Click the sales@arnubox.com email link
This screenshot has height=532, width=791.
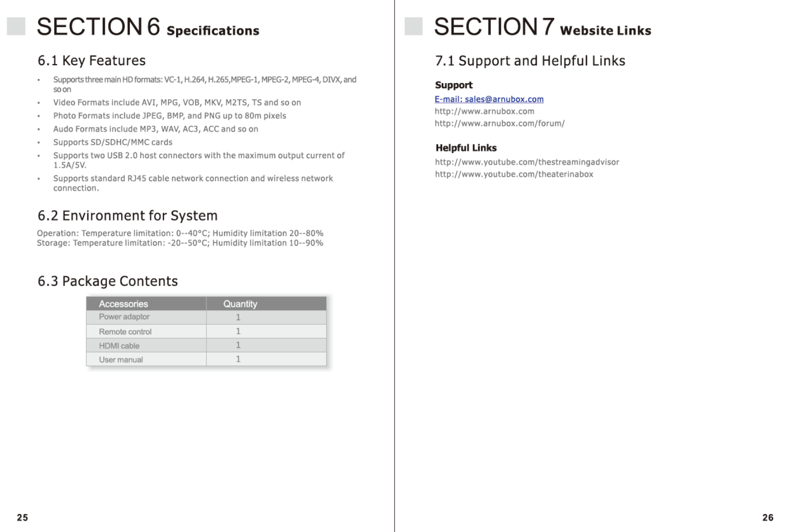488,99
